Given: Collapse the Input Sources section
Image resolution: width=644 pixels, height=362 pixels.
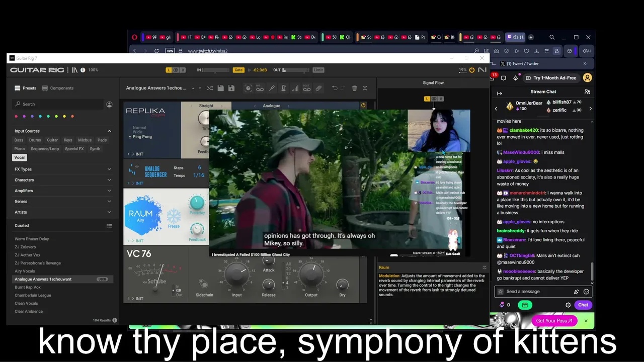Looking at the screenshot, I should click(109, 131).
